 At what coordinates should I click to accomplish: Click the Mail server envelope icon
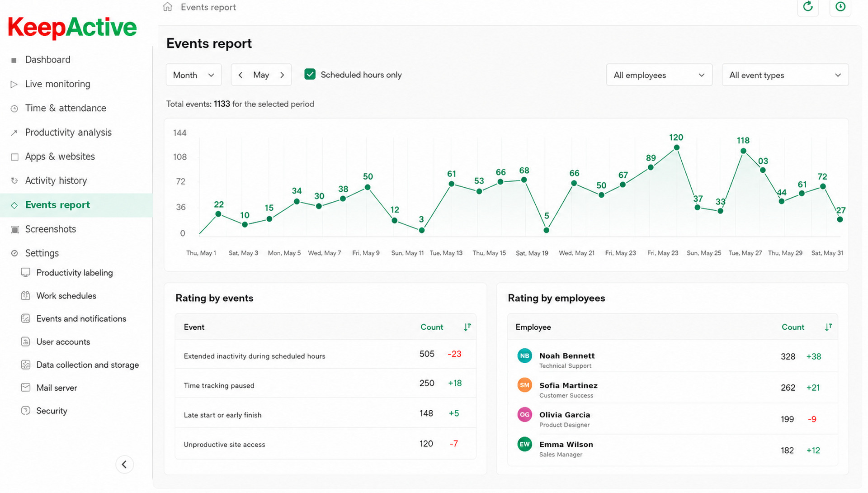tap(26, 388)
